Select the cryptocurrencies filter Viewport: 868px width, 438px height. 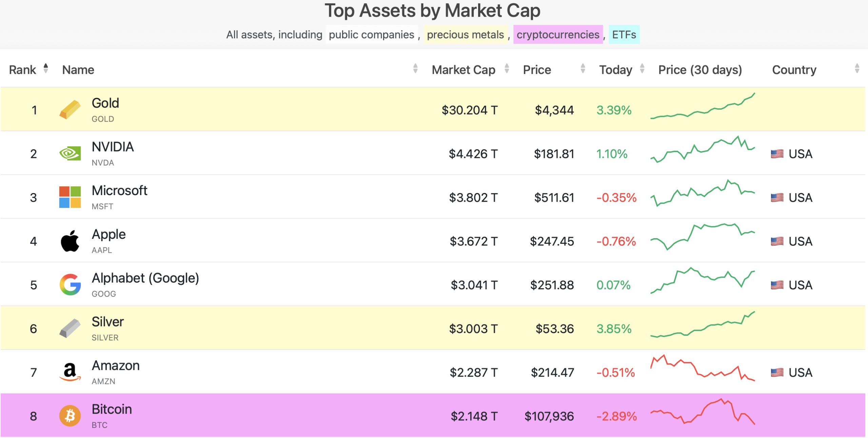point(558,35)
